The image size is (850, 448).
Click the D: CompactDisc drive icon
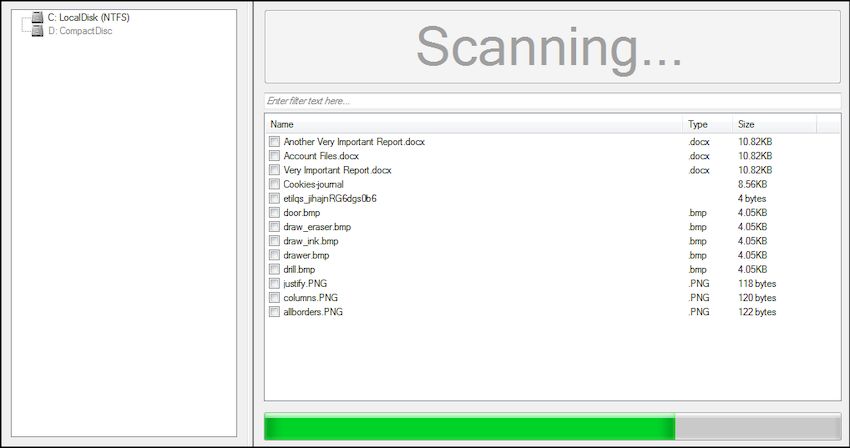pos(37,31)
